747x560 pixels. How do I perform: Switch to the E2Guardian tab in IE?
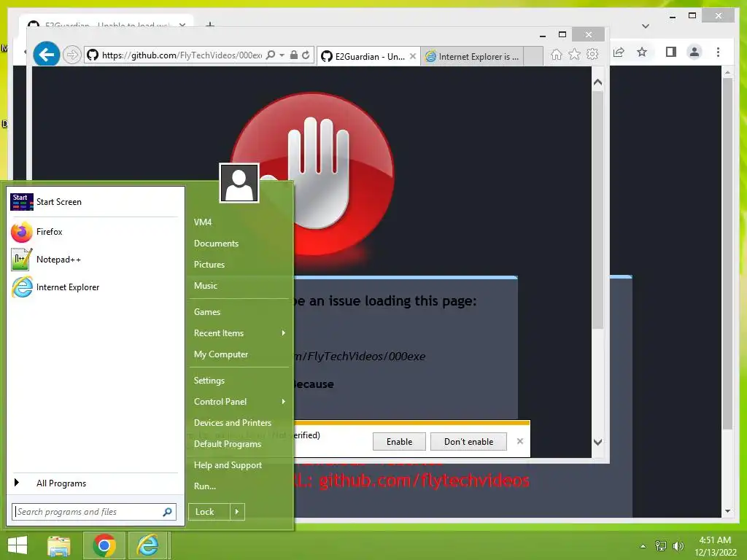(363, 56)
